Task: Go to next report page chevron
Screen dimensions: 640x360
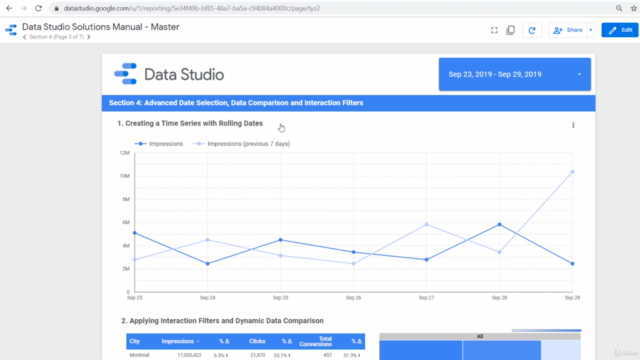Action: click(89, 37)
